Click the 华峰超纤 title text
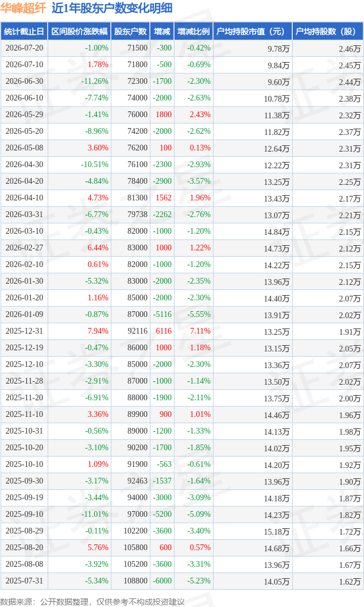 (x=23, y=8)
